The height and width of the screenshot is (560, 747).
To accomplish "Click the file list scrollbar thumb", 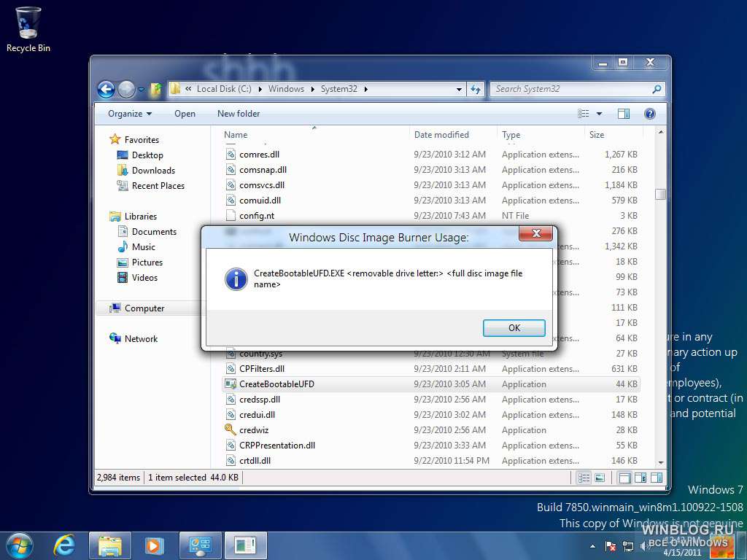I will point(660,194).
